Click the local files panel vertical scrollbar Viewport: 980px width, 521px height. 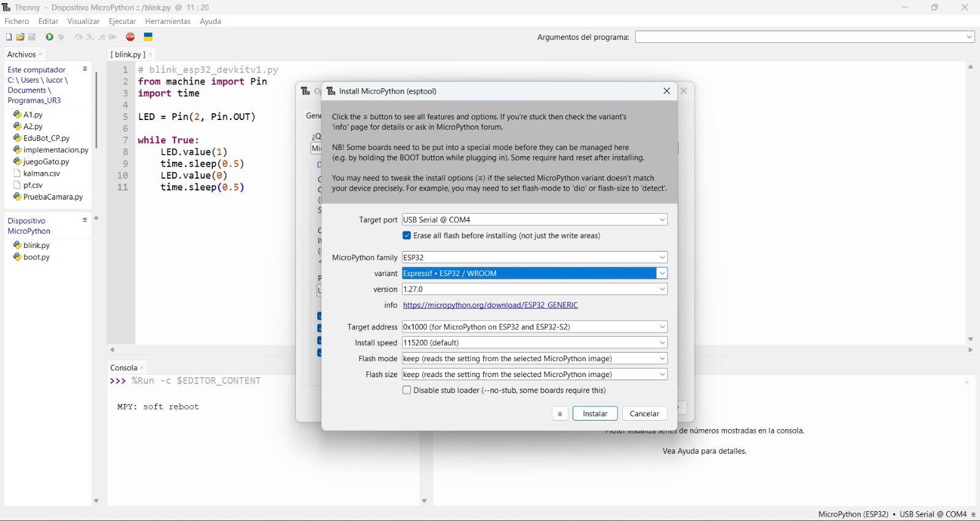point(96,110)
